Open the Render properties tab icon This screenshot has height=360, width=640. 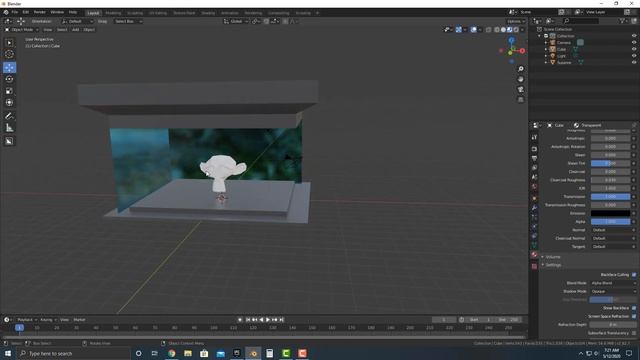click(534, 149)
